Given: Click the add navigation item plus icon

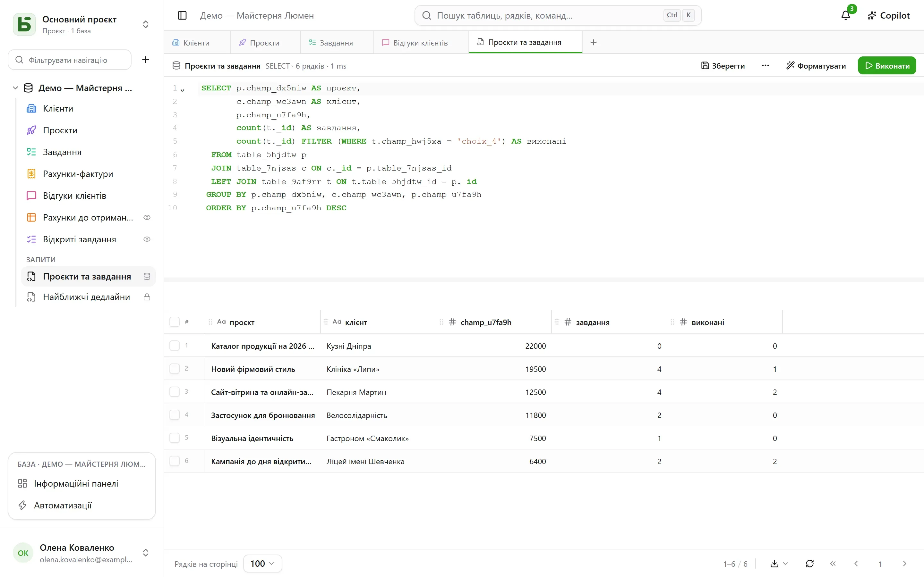Looking at the screenshot, I should (x=145, y=60).
